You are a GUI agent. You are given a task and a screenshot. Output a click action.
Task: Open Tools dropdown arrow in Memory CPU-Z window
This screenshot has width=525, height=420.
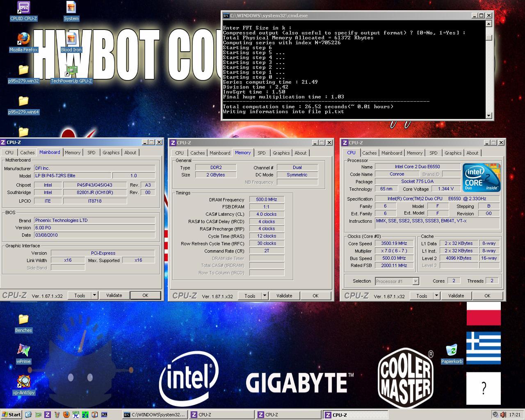(265, 296)
